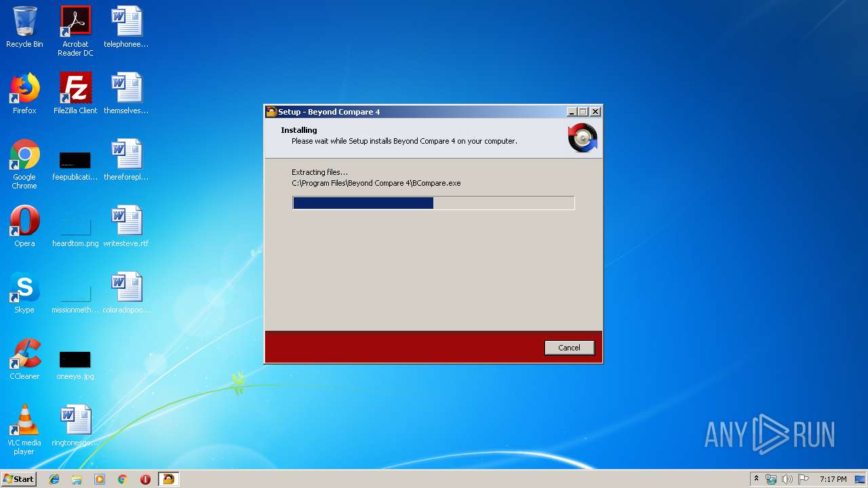Select the missionmeth file icon
Screen dimensions: 868x488
75,293
